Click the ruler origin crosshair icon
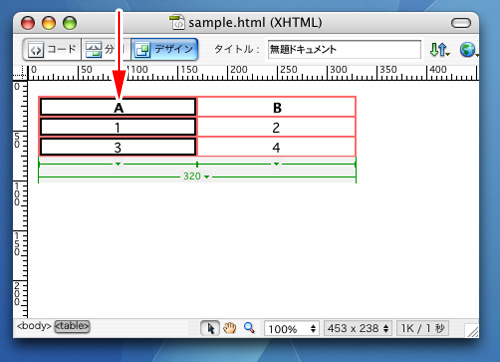Viewport: 500px width, 362px height. pos(21,73)
